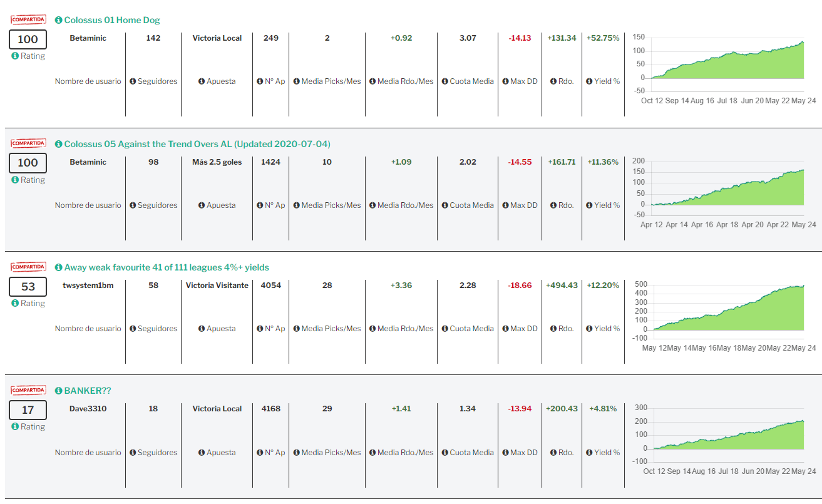Click Nº Ap info icon in Colossus 01 row
Image resolution: width=822 pixels, height=504 pixels.
tap(260, 81)
